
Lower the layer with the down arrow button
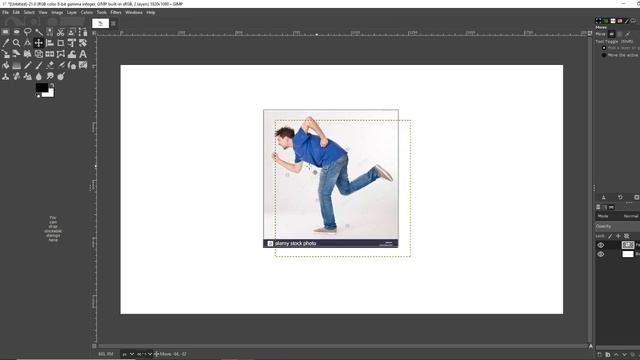click(x=624, y=355)
